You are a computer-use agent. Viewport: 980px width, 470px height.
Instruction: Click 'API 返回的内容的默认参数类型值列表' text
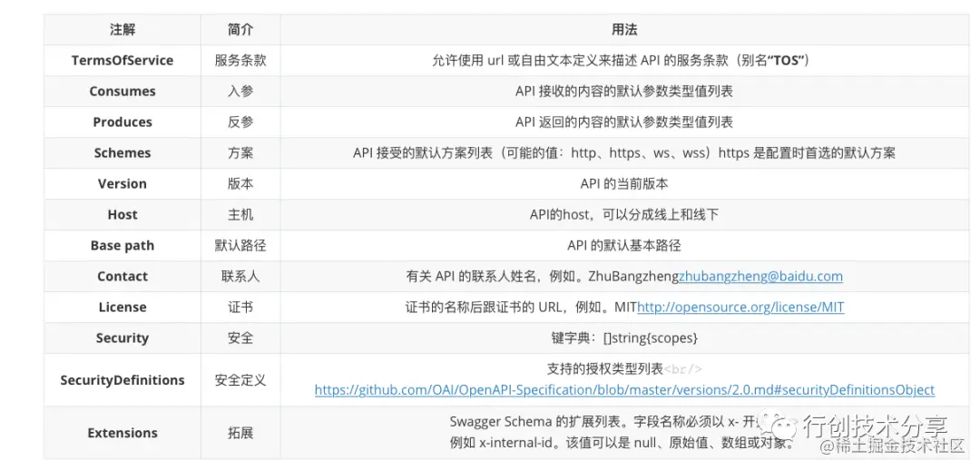tap(624, 122)
